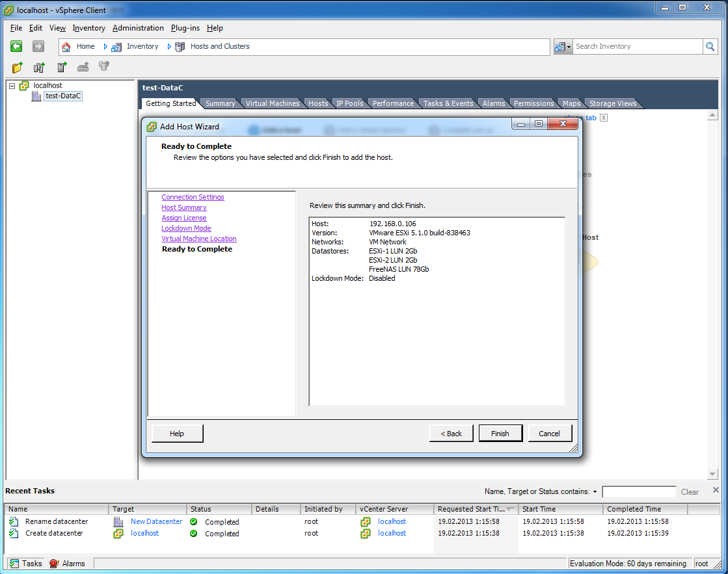Image resolution: width=728 pixels, height=574 pixels.
Task: Click the New Datacenter target link
Action: [x=156, y=521]
